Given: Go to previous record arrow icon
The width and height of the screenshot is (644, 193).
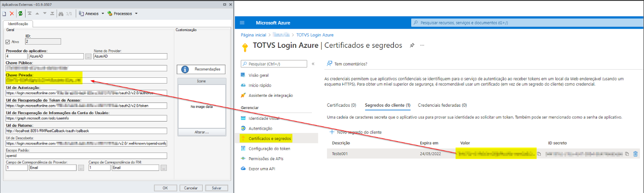Looking at the screenshot, I should point(38,13).
